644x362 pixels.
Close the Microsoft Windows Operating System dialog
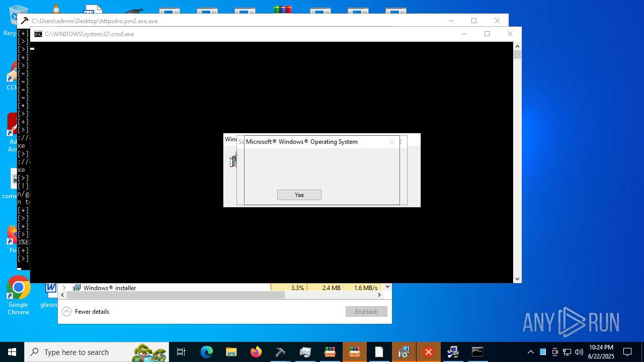tap(392, 142)
